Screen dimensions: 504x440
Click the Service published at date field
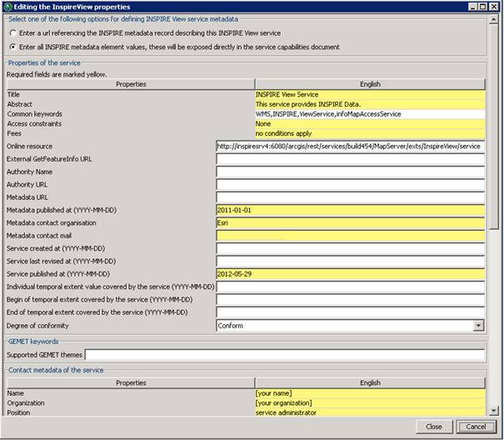coord(350,274)
